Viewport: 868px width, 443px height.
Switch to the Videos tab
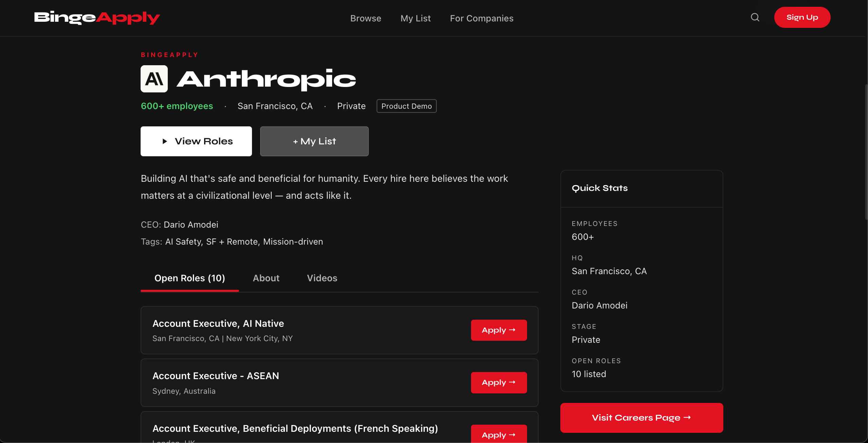[322, 278]
